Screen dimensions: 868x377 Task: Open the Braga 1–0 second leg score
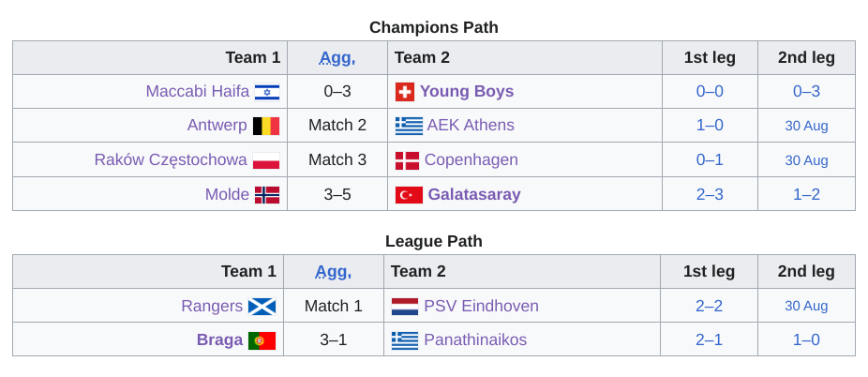(x=806, y=339)
